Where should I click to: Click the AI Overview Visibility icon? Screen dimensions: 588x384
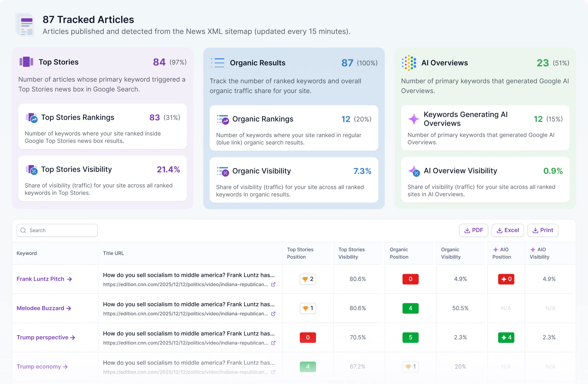tap(414, 171)
